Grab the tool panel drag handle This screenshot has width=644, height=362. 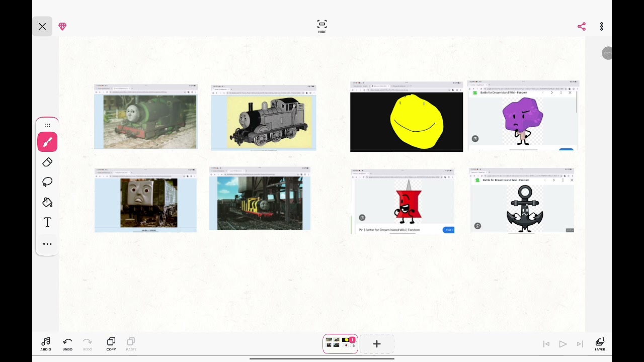pyautogui.click(x=47, y=125)
